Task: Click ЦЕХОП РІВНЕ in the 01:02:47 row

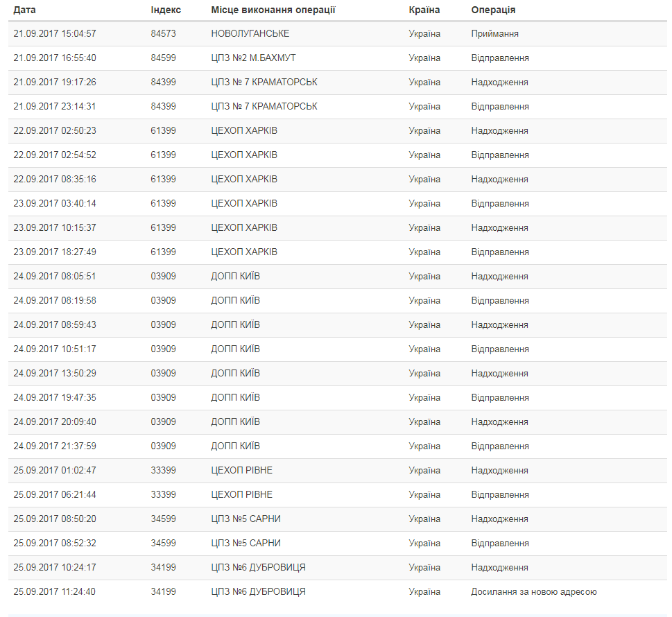Action: pos(242,471)
